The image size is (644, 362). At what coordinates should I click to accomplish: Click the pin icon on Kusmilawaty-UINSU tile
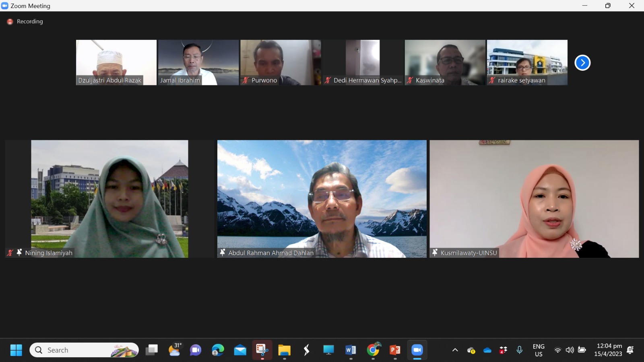click(x=435, y=253)
